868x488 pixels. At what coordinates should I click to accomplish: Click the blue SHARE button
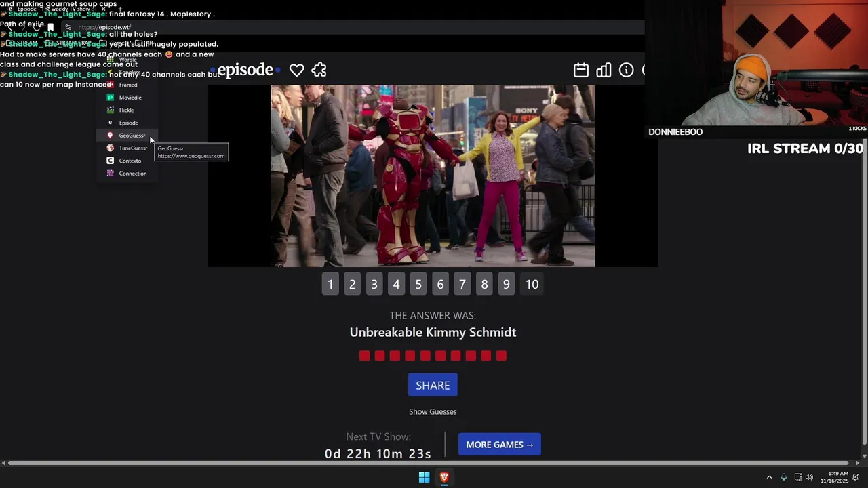(x=433, y=385)
